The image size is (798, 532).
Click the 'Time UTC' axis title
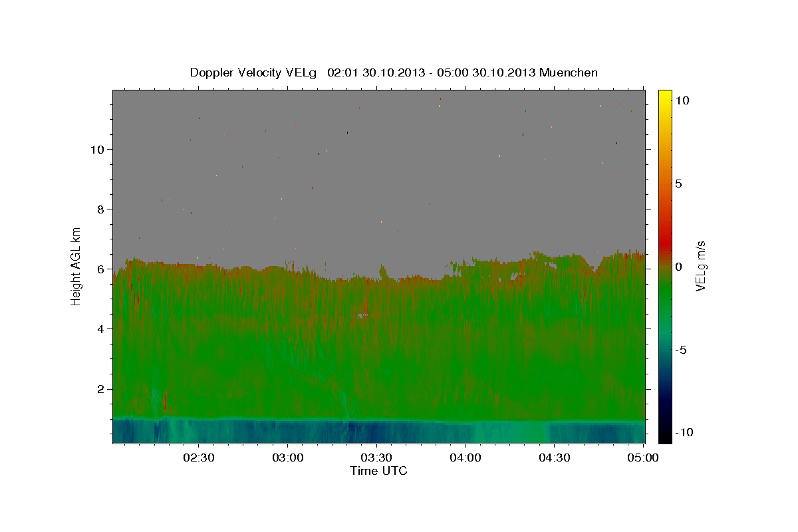(378, 471)
